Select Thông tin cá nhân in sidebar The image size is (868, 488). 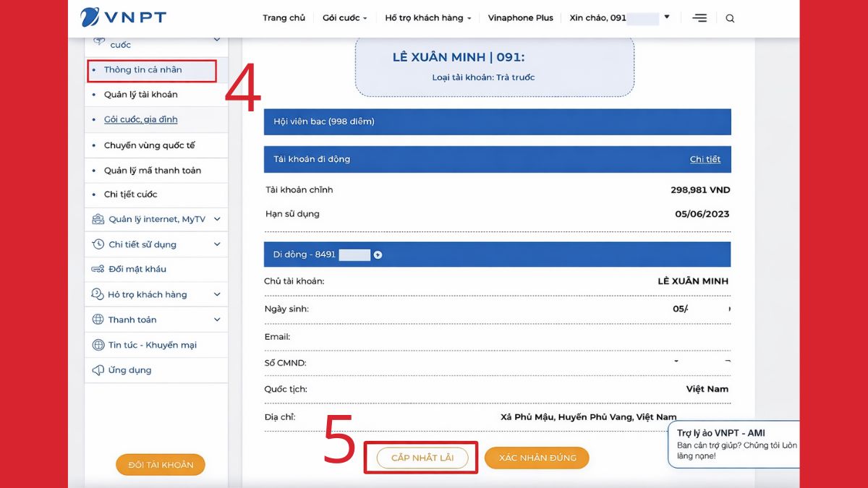click(142, 69)
